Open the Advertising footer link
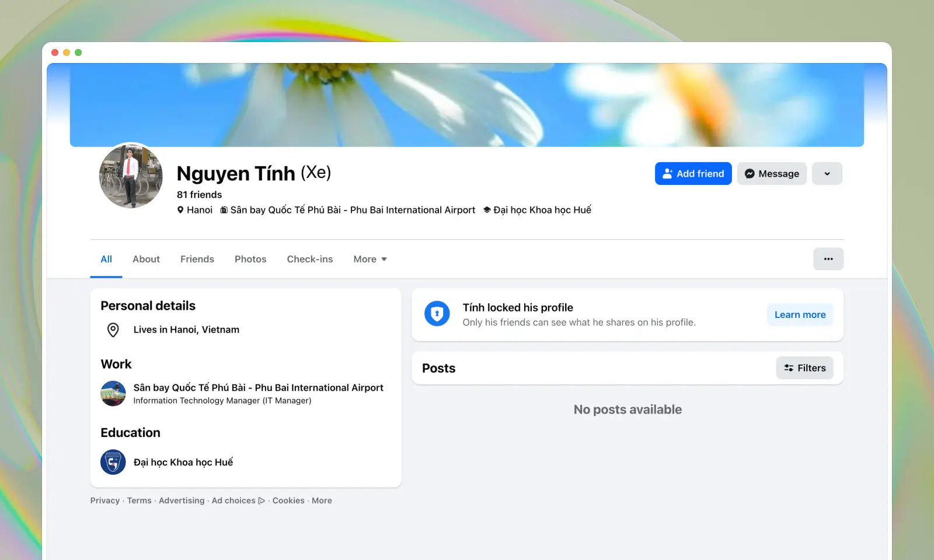This screenshot has height=560, width=934. (x=182, y=501)
